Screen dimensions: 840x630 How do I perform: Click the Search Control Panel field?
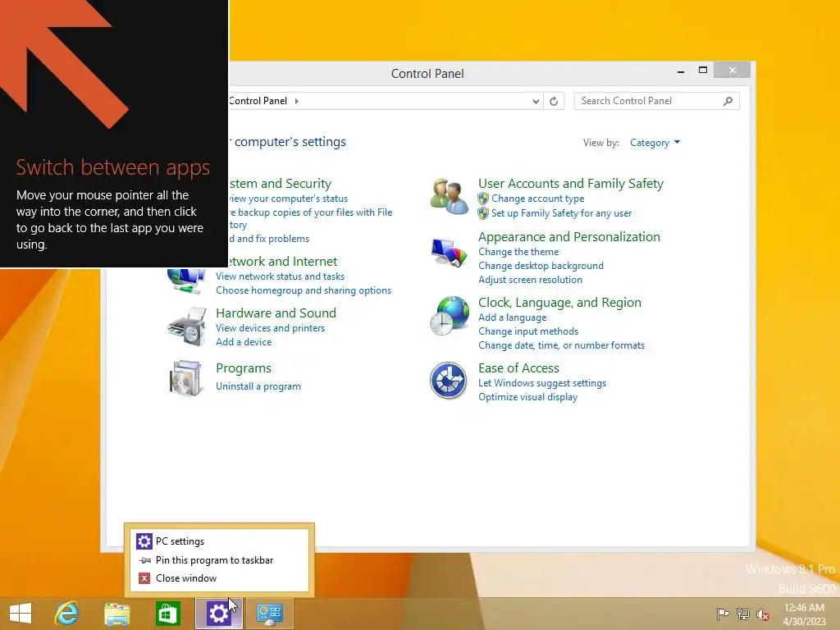tap(656, 101)
